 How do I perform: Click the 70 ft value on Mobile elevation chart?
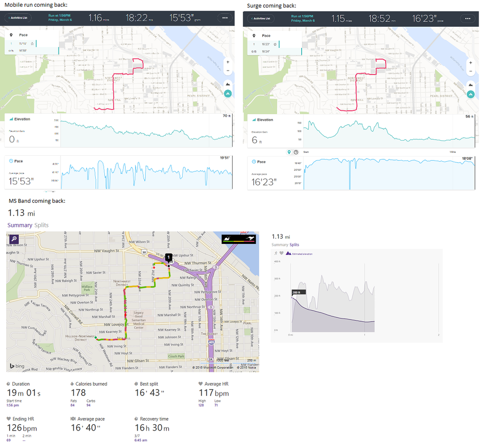click(x=227, y=116)
